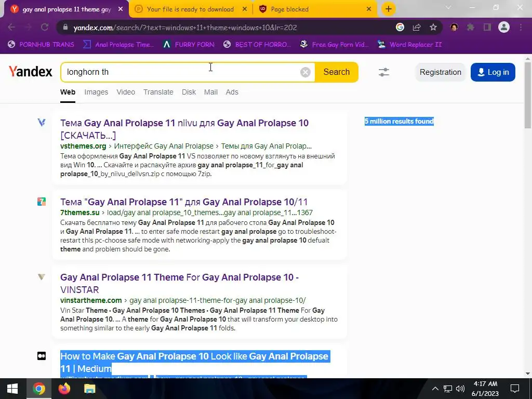
Task: Click the 7themes favicon next to second result
Action: (x=42, y=202)
